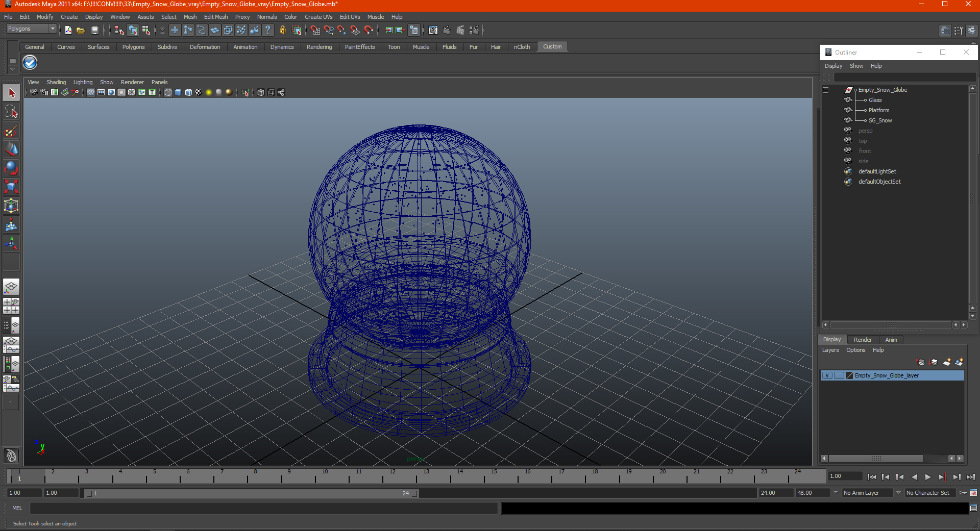This screenshot has width=980, height=531.
Task: Switch to the Render layer tab
Action: (863, 340)
